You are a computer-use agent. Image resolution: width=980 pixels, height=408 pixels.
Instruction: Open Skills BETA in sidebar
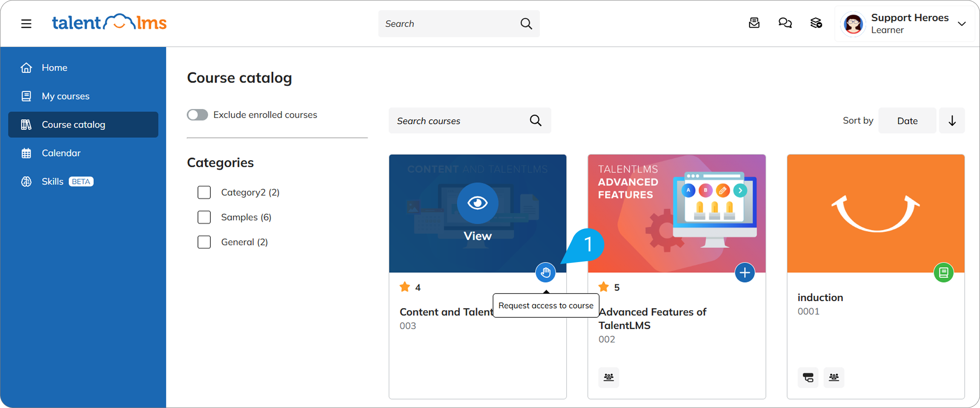click(83, 182)
